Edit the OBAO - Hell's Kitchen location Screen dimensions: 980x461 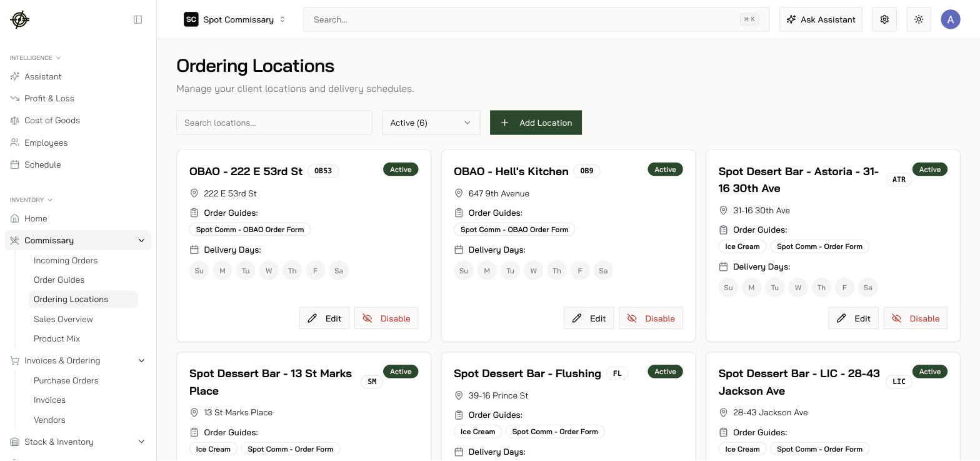pos(589,318)
